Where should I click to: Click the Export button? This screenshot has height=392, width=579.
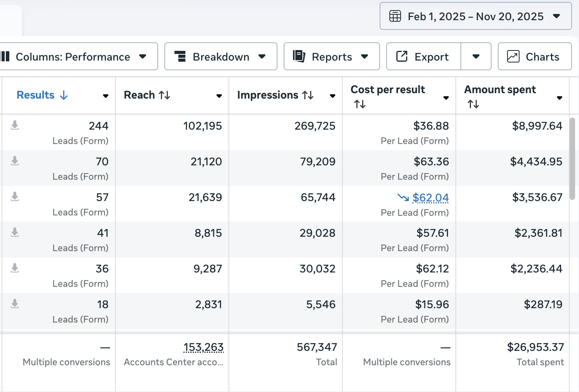point(424,57)
